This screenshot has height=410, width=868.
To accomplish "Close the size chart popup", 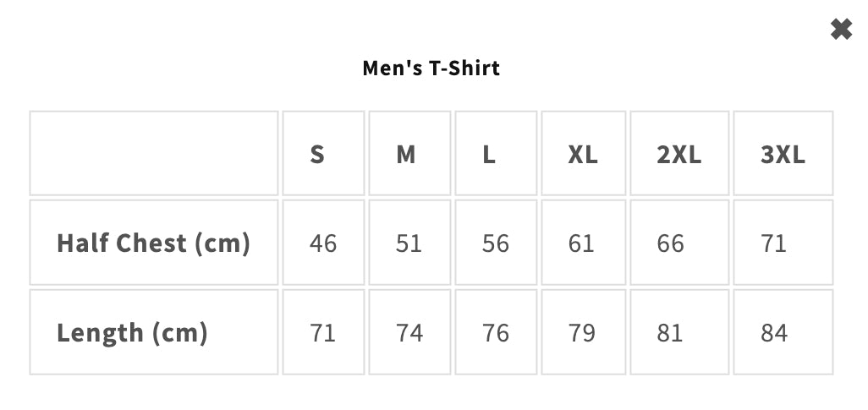I will (x=841, y=30).
